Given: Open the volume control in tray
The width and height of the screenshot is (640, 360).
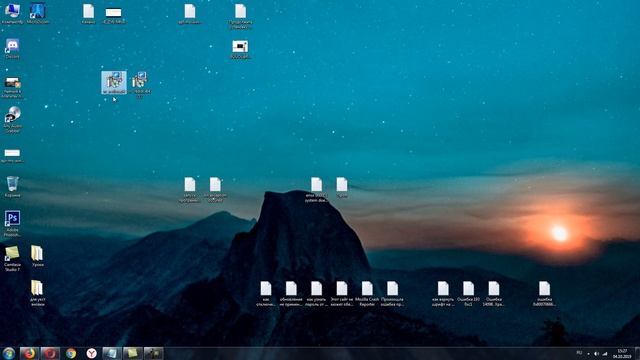Looking at the screenshot, I should click(x=596, y=353).
